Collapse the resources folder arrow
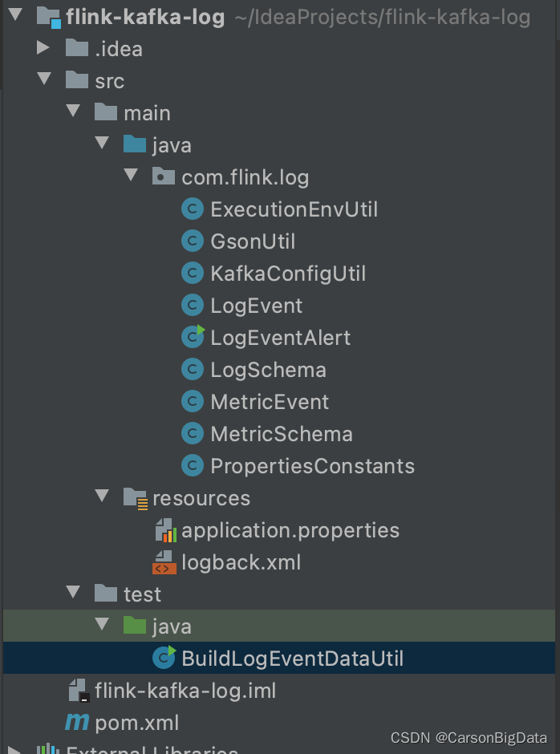560x754 pixels. coord(102,495)
